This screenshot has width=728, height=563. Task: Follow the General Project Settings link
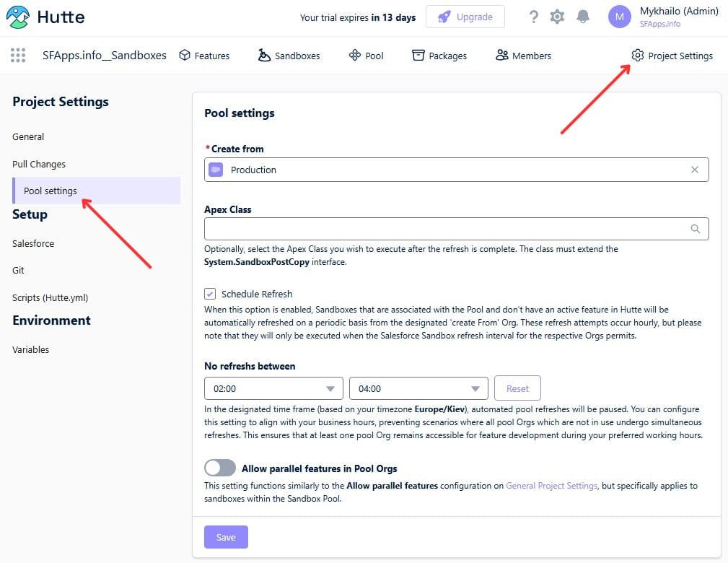[x=551, y=486]
